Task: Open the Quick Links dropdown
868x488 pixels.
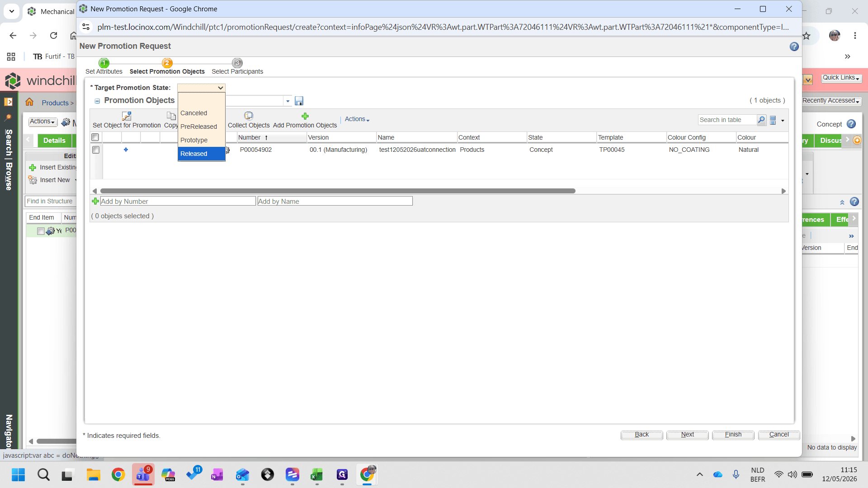Action: (x=841, y=78)
